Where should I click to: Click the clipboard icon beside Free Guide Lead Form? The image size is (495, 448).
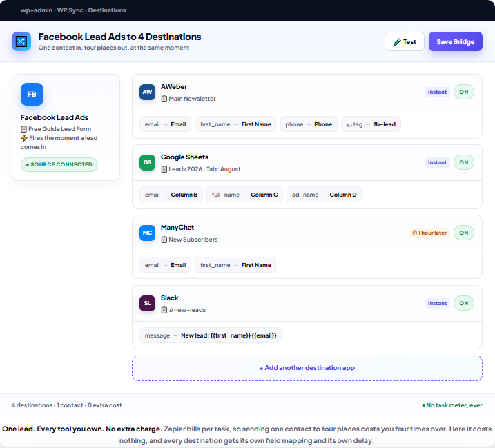pyautogui.click(x=23, y=129)
